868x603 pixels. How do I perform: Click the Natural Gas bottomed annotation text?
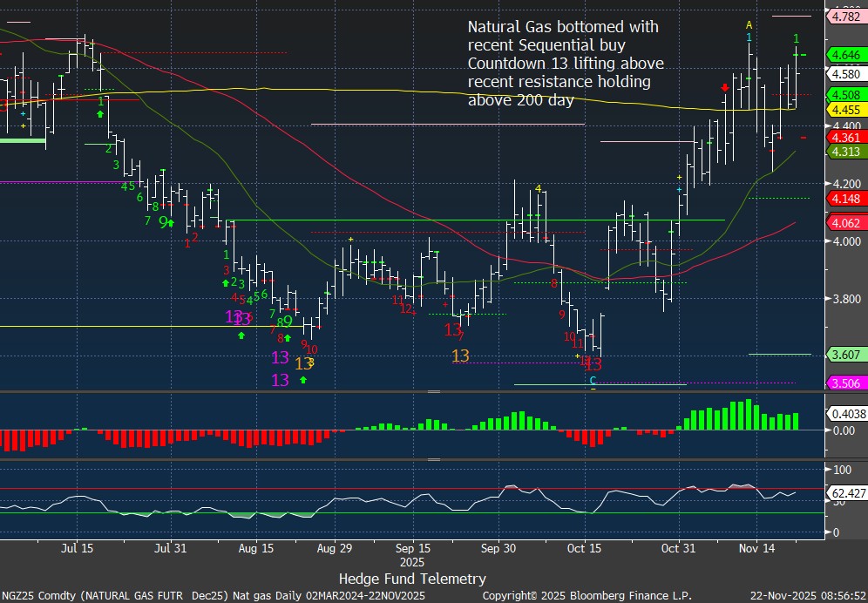[x=566, y=63]
